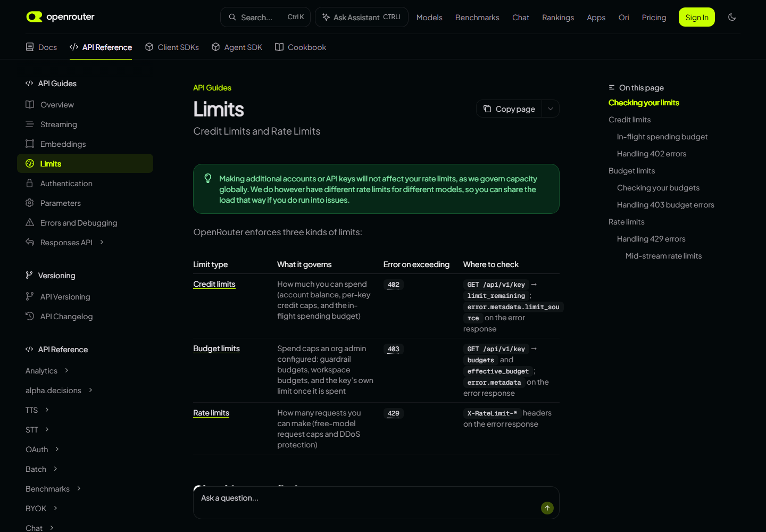Viewport: 766px width, 532px height.
Task: Open Pricing in top navigation
Action: click(x=654, y=17)
